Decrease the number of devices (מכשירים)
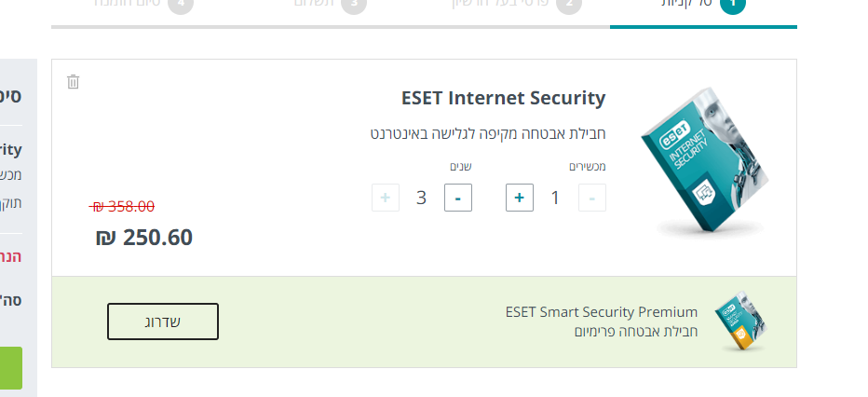Screen dimensions: 868x397 [x=592, y=198]
